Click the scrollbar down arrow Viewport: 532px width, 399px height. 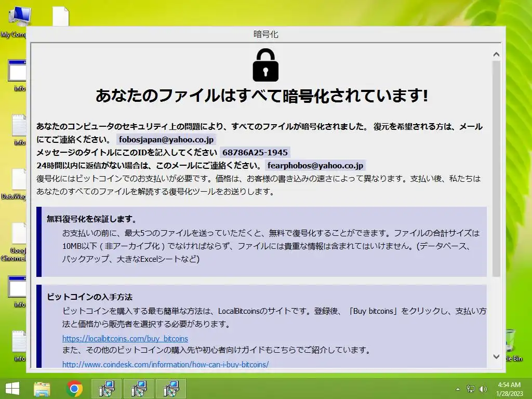(496, 356)
